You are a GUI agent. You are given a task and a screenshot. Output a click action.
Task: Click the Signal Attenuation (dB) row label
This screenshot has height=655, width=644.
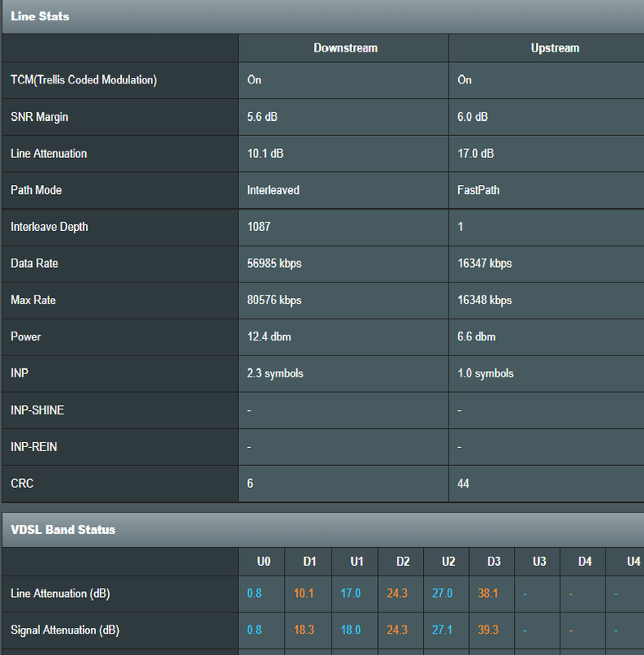[x=65, y=630]
